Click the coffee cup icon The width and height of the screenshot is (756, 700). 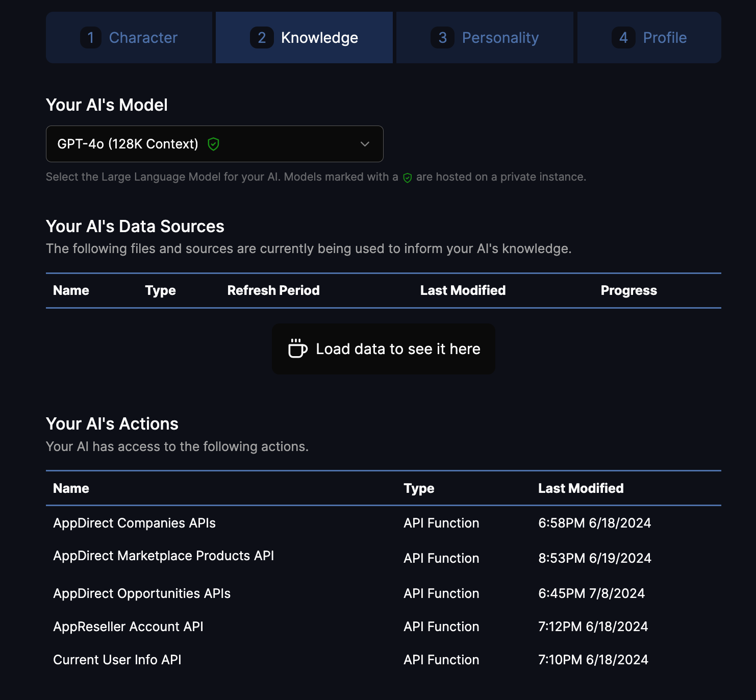click(297, 348)
